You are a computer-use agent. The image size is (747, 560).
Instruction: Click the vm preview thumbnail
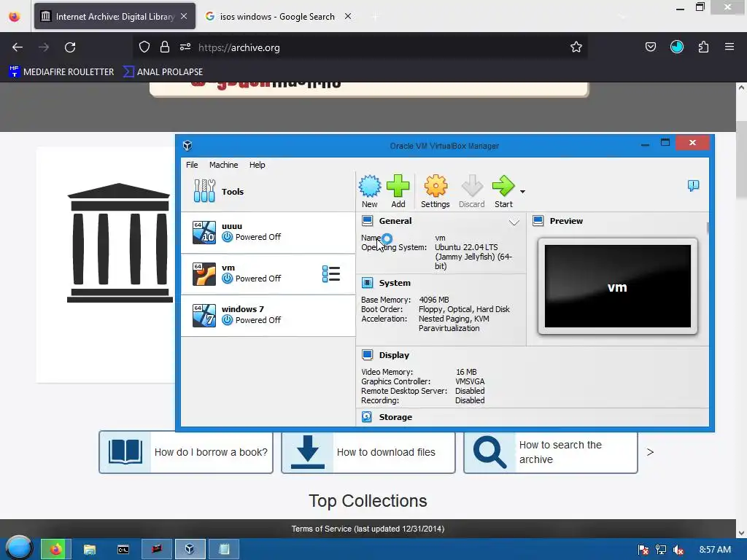point(617,286)
